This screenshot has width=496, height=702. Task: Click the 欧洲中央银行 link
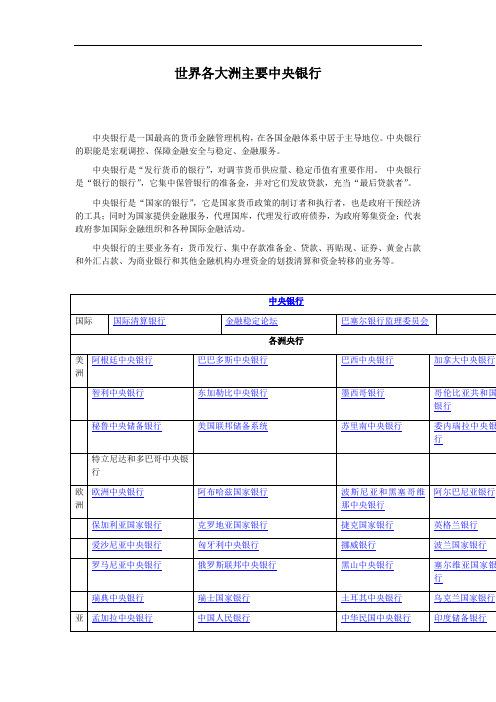(118, 492)
